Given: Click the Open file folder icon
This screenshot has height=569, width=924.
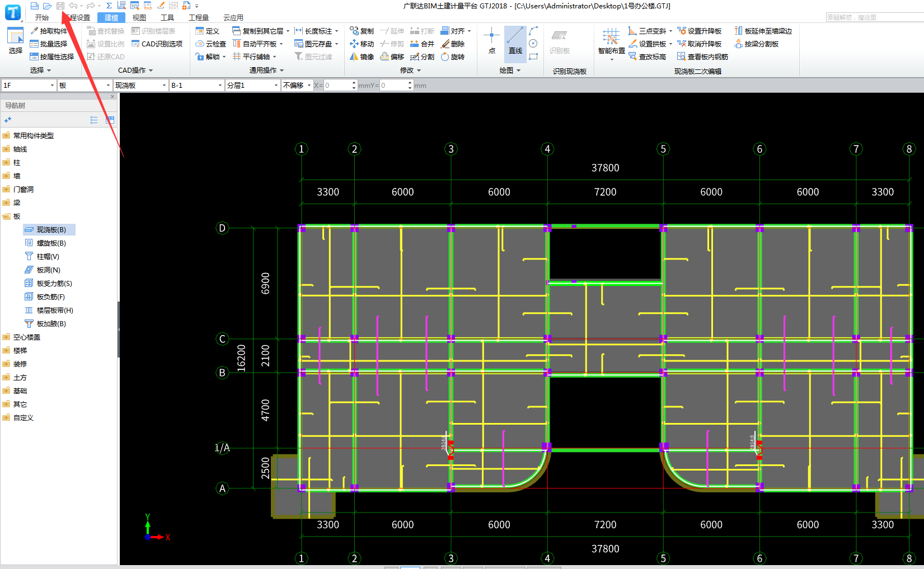Looking at the screenshot, I should (x=48, y=6).
